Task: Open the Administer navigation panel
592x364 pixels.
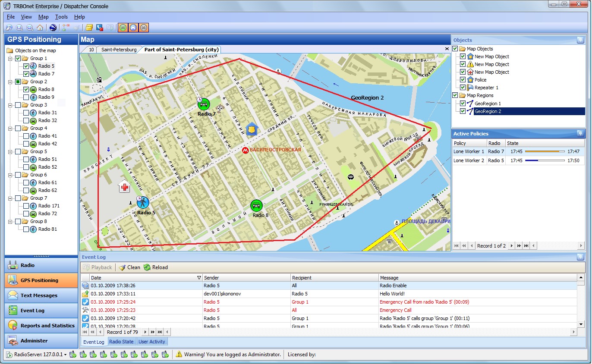Action: (41, 341)
